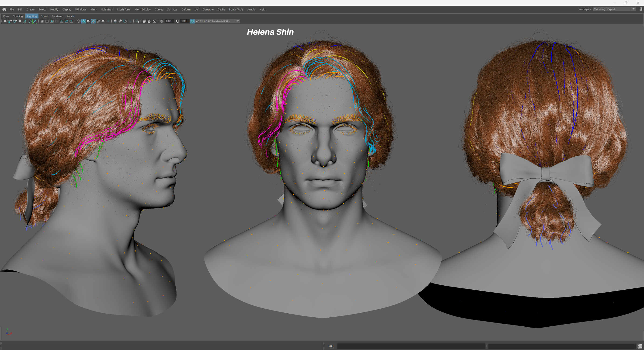Viewport: 644px width, 350px height.
Task: Toggle the Textured display checker icon
Action: tap(98, 21)
